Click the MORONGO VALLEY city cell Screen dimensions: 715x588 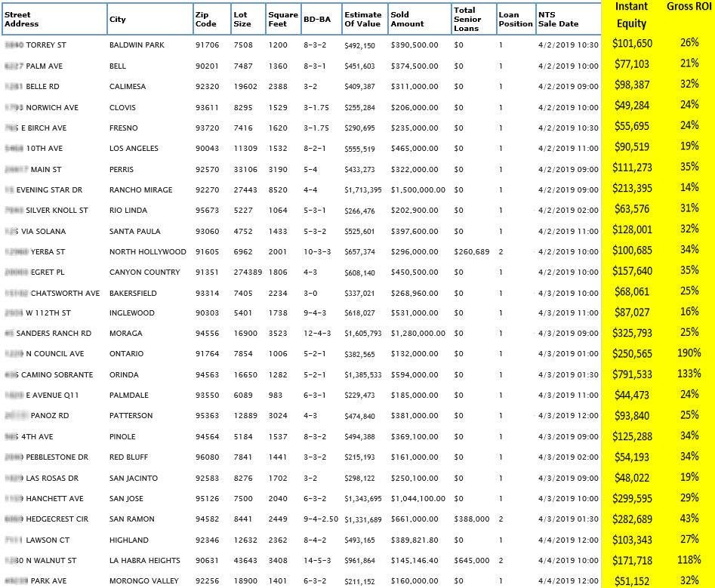(x=143, y=582)
